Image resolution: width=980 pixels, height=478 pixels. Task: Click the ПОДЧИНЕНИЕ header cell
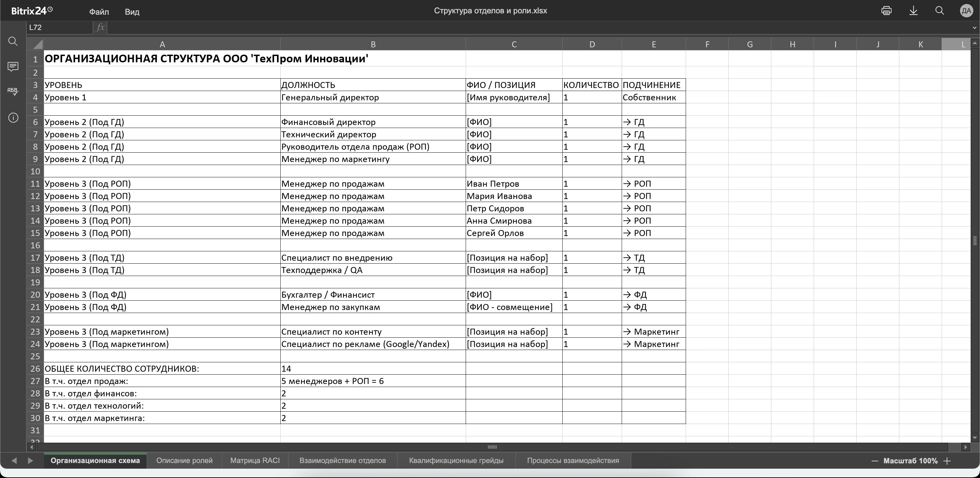(654, 85)
